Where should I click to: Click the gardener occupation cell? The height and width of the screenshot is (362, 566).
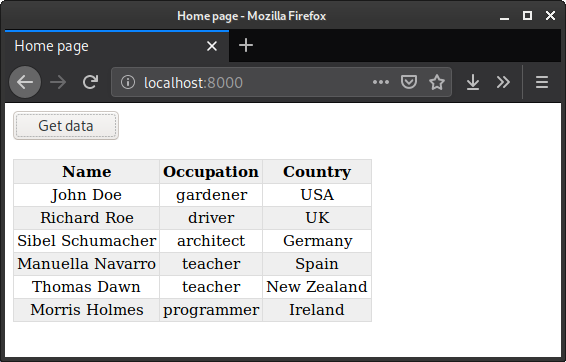click(211, 195)
